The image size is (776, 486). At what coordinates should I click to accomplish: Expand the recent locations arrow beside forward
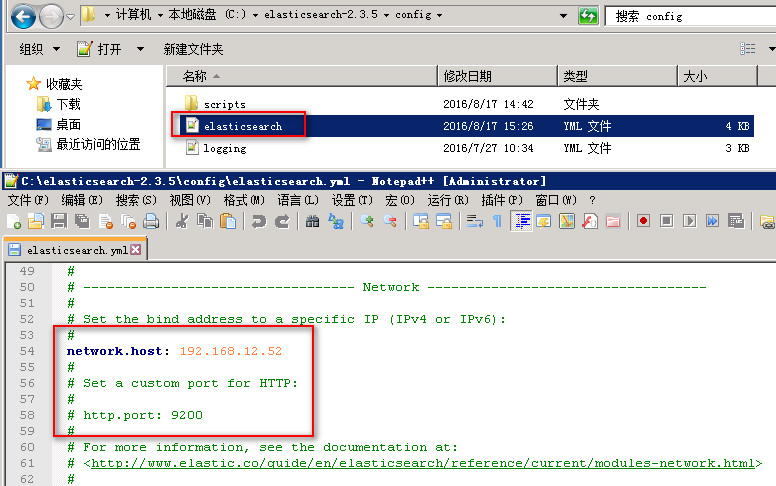pos(70,16)
